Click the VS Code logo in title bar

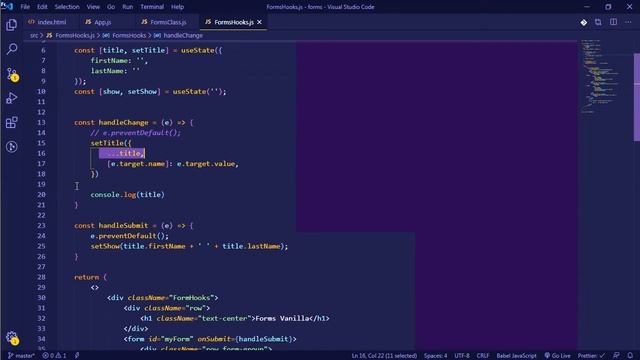click(x=7, y=7)
